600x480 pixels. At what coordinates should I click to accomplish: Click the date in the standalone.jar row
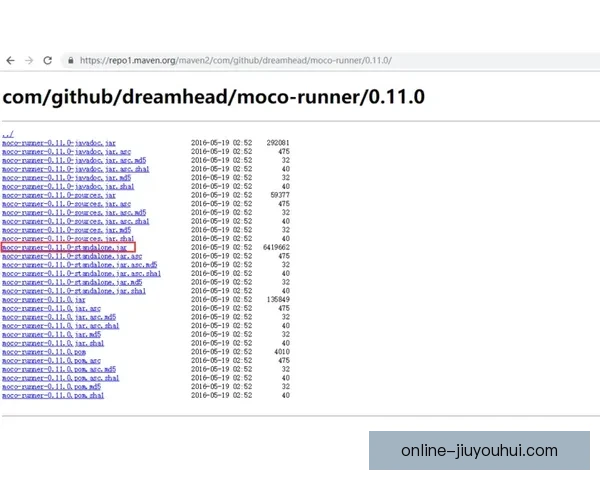[x=222, y=248]
